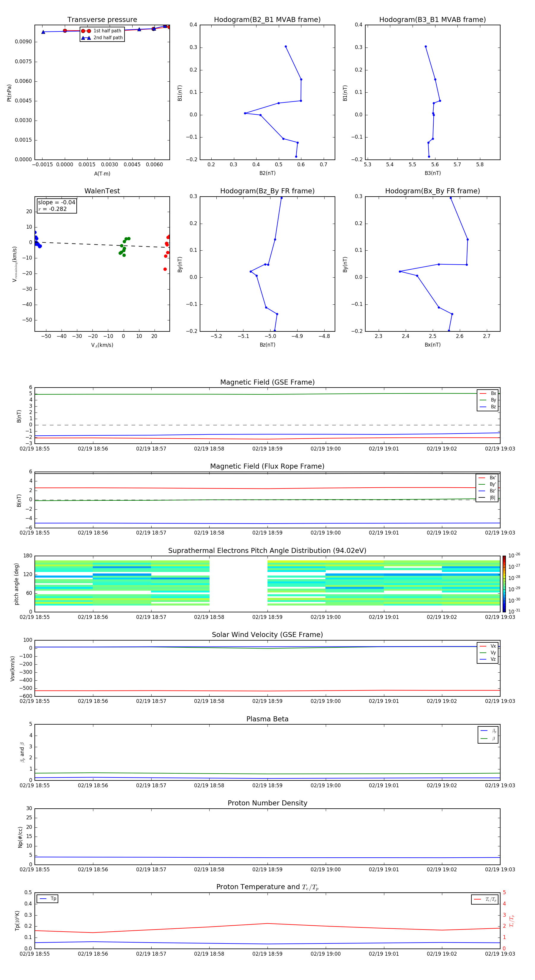The image size is (535, 980).
Task: Click the 'WalenTest' plot title
Action: point(102,191)
